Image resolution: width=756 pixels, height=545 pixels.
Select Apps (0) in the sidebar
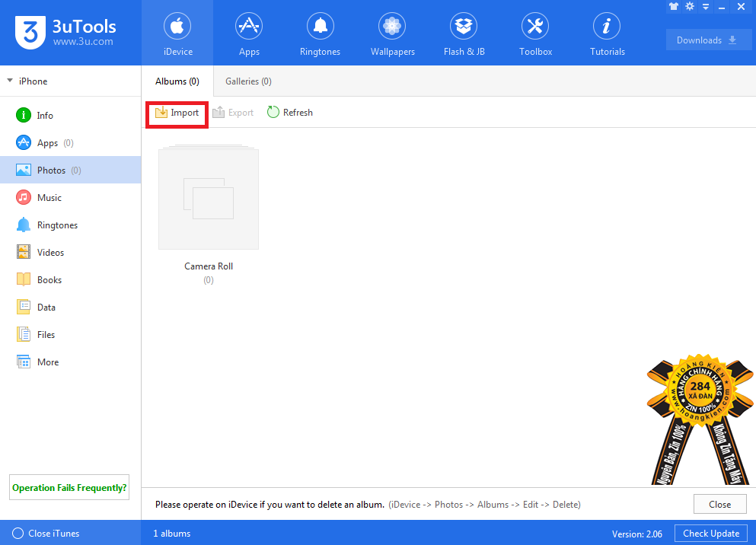coord(70,142)
